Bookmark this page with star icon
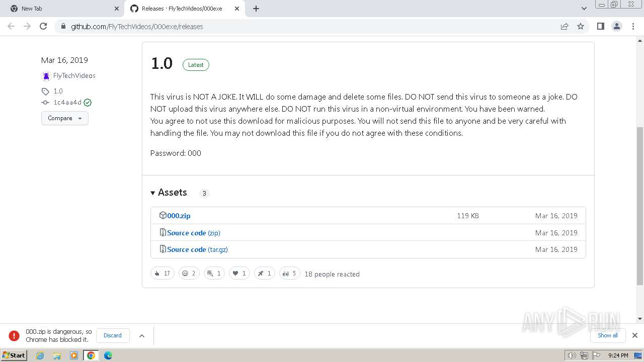The width and height of the screenshot is (644, 362). click(581, 26)
